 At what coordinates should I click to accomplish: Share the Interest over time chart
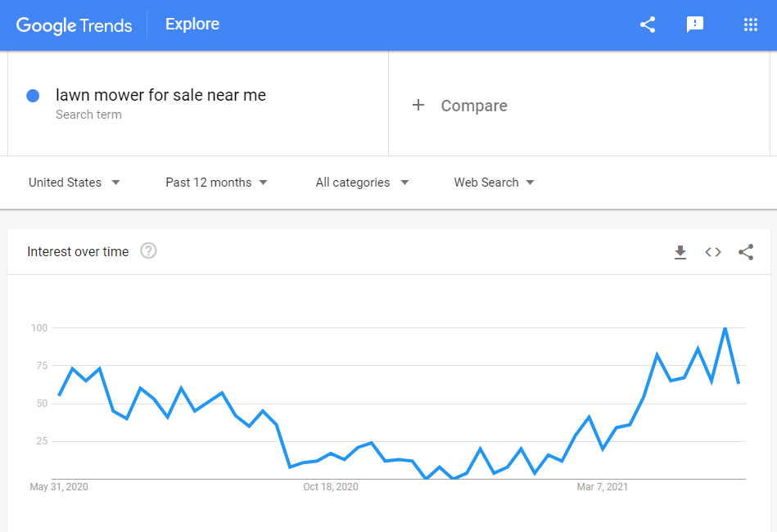[746, 252]
